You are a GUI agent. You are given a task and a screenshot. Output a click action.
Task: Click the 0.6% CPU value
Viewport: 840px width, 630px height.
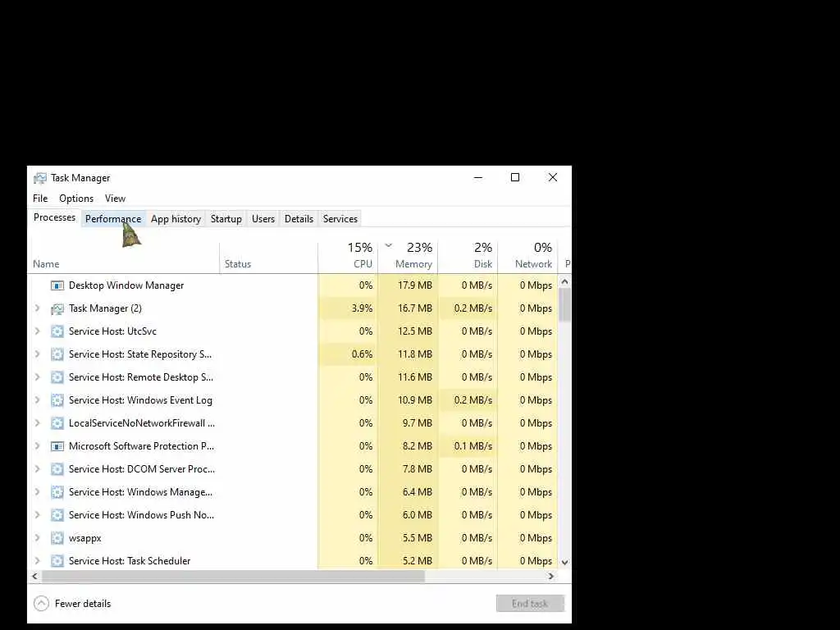click(x=362, y=354)
